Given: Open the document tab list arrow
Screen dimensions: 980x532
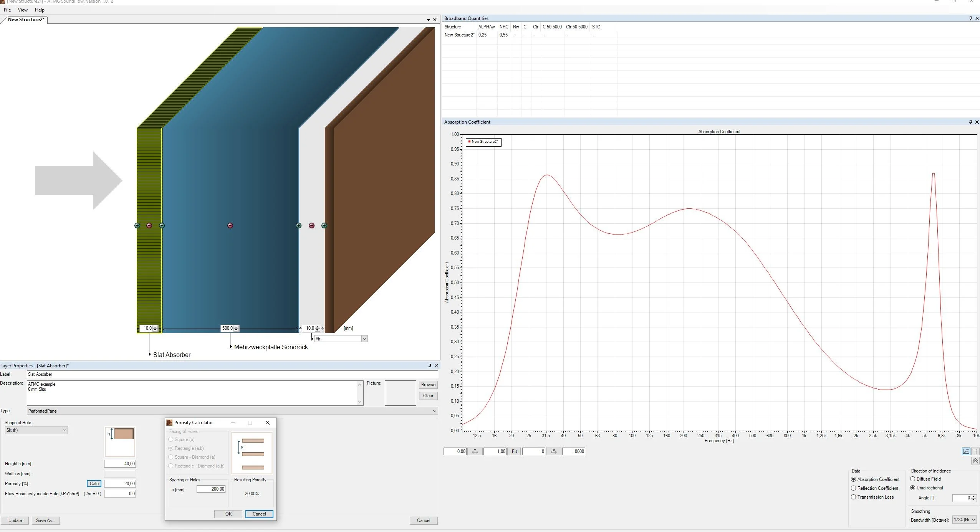Looking at the screenshot, I should pyautogui.click(x=429, y=20).
